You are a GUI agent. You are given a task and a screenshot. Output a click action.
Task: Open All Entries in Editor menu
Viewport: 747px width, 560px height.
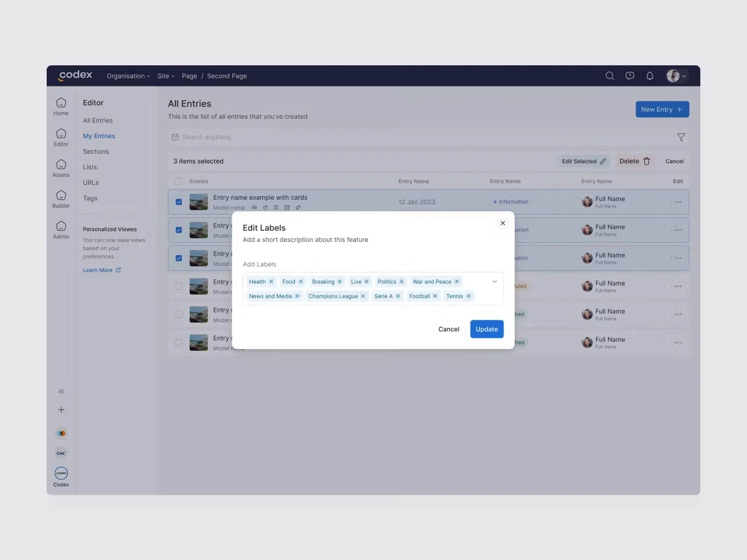click(98, 120)
